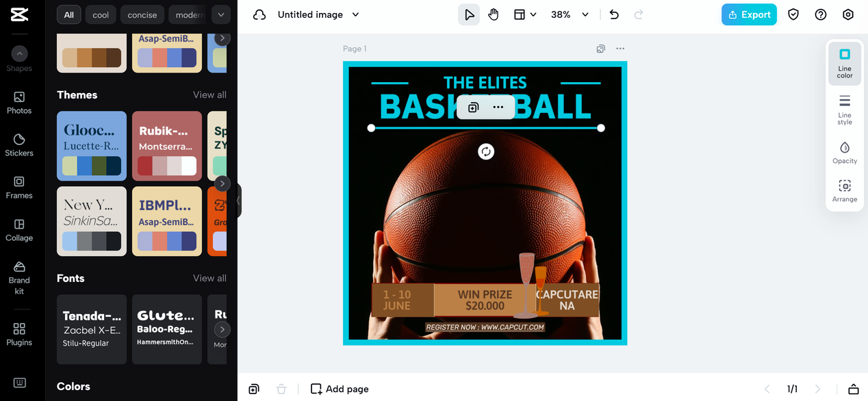The image size is (868, 401).
Task: Show next font sets with the arrow
Action: click(x=222, y=329)
